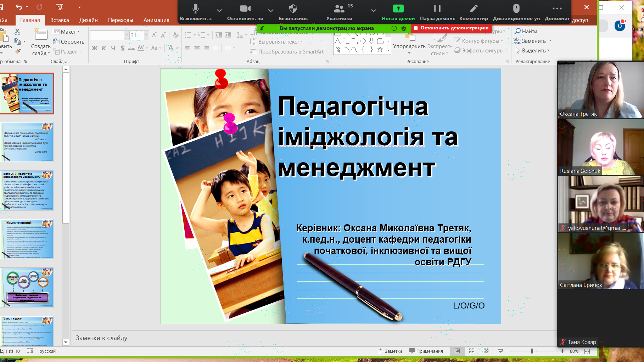Open the Макет layout dropdown
This screenshot has width=644, height=362.
66,32
